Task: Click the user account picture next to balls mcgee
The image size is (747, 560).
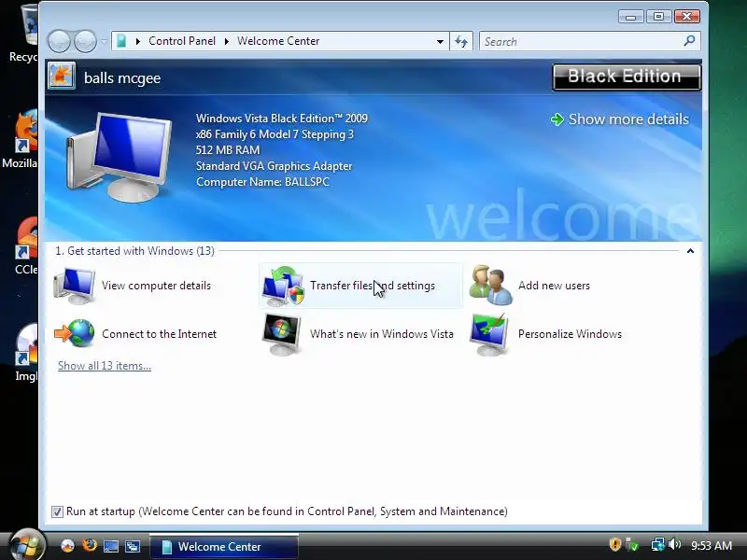Action: 62,77
